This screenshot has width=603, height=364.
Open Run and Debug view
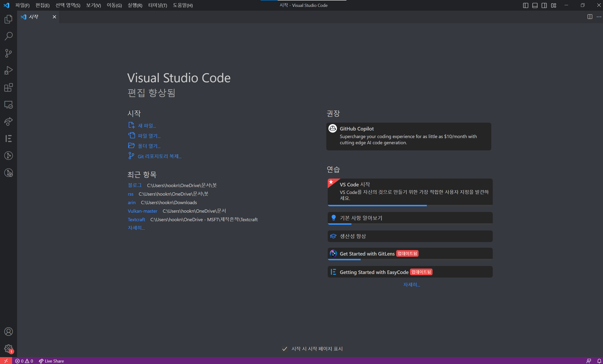point(8,70)
